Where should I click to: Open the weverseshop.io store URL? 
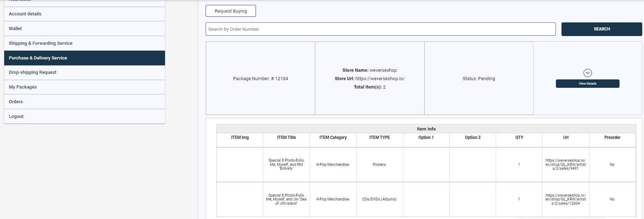[x=380, y=79]
